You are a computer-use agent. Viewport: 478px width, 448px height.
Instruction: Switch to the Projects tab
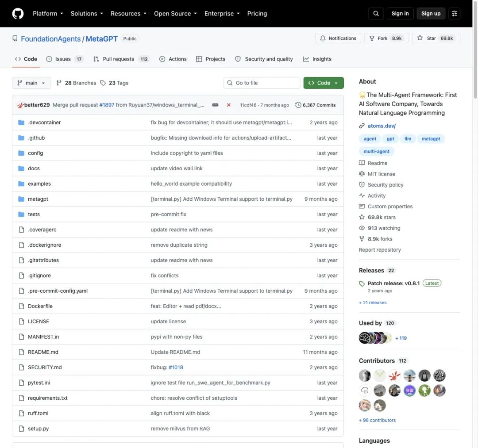[211, 59]
